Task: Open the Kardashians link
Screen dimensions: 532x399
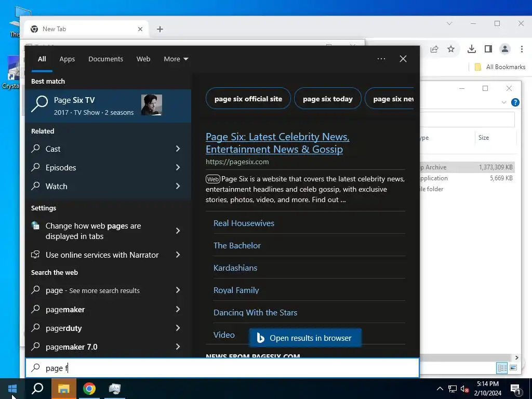Action: pos(235,268)
